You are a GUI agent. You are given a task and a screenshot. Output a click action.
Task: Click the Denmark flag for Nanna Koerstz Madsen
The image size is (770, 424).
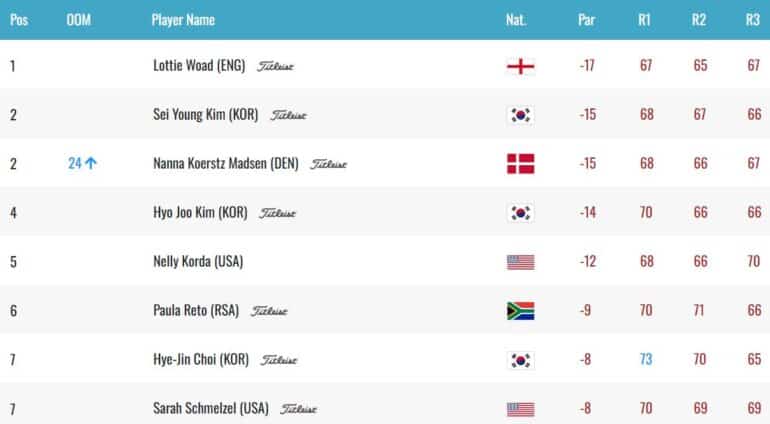tap(521, 164)
